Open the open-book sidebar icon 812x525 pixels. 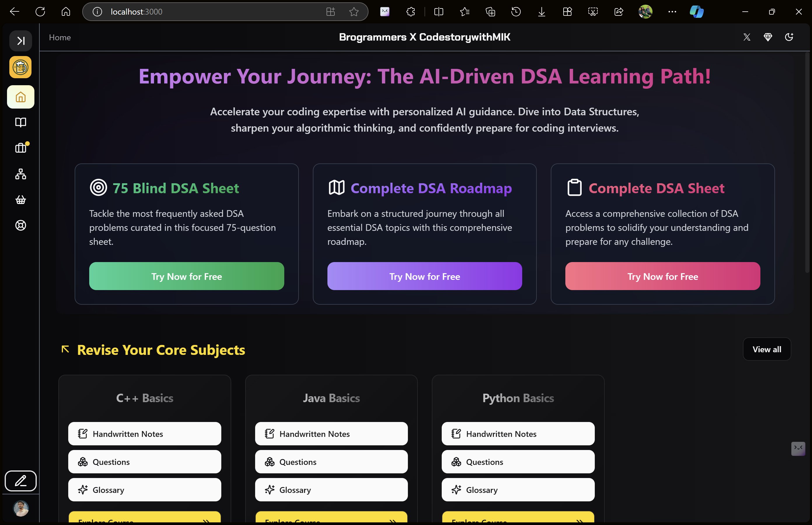(x=20, y=122)
